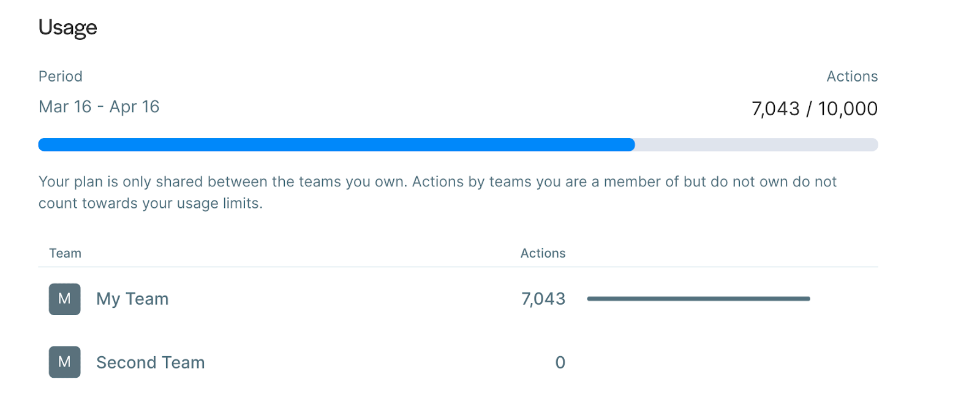Click the divider line under the table headers
Image resolution: width=980 pixels, height=401 pixels.
point(458,267)
